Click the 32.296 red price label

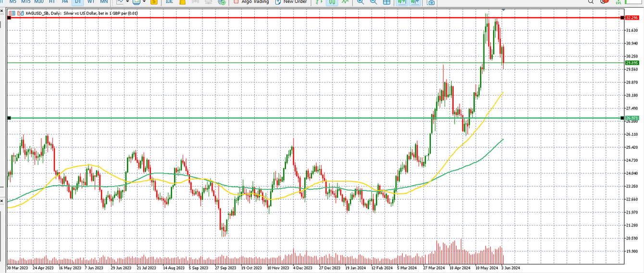click(632, 18)
